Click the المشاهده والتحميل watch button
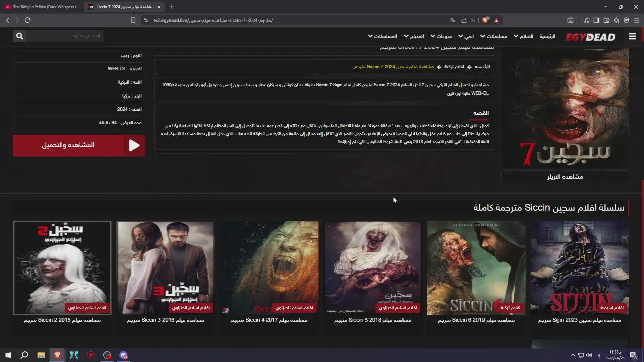The width and height of the screenshot is (644, 362). (79, 145)
